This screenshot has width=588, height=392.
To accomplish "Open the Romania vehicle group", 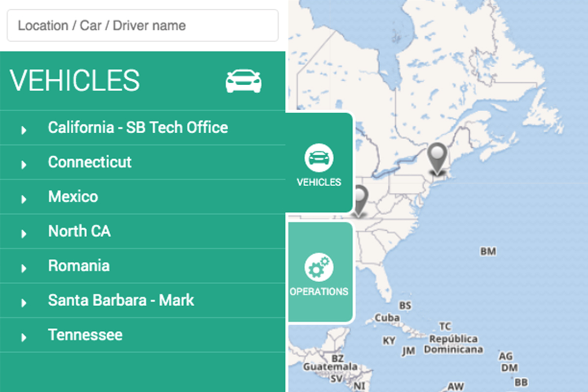I will pyautogui.click(x=142, y=266).
